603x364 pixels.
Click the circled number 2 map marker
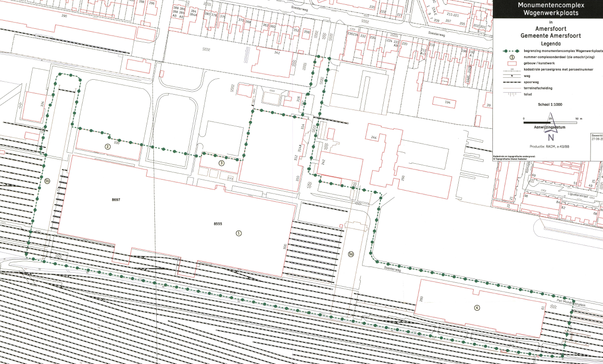108,146
